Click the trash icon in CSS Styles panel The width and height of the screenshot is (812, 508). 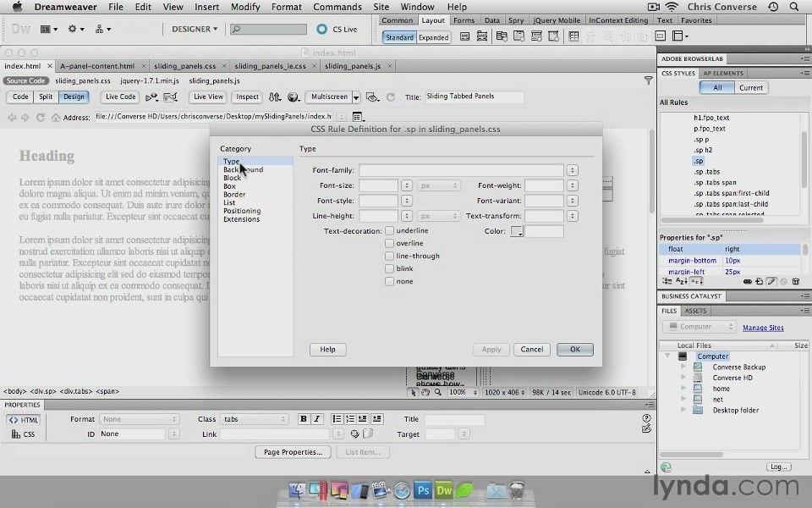[795, 281]
